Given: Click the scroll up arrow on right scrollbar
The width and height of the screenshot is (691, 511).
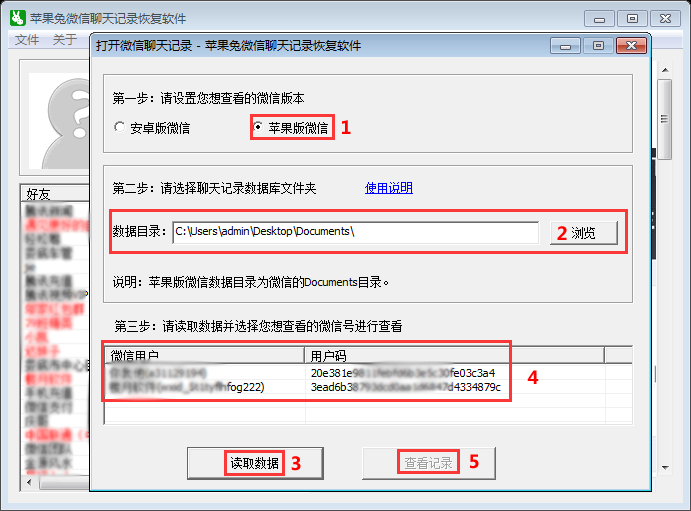Looking at the screenshot, I should tap(665, 70).
